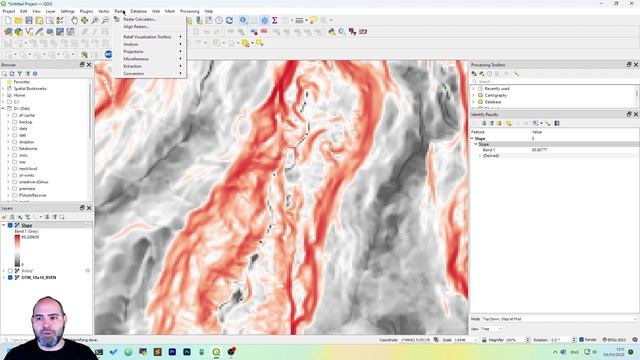Toggle visibility checkbox of Slope layer

click(10, 225)
